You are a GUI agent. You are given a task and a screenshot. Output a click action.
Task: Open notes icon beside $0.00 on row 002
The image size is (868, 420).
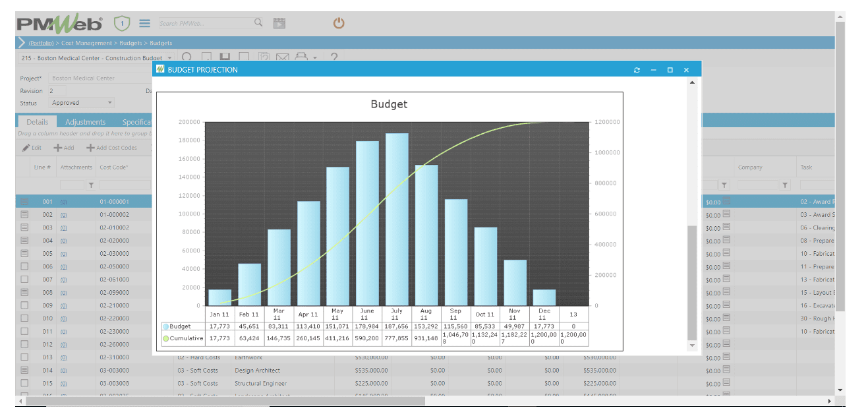(726, 214)
